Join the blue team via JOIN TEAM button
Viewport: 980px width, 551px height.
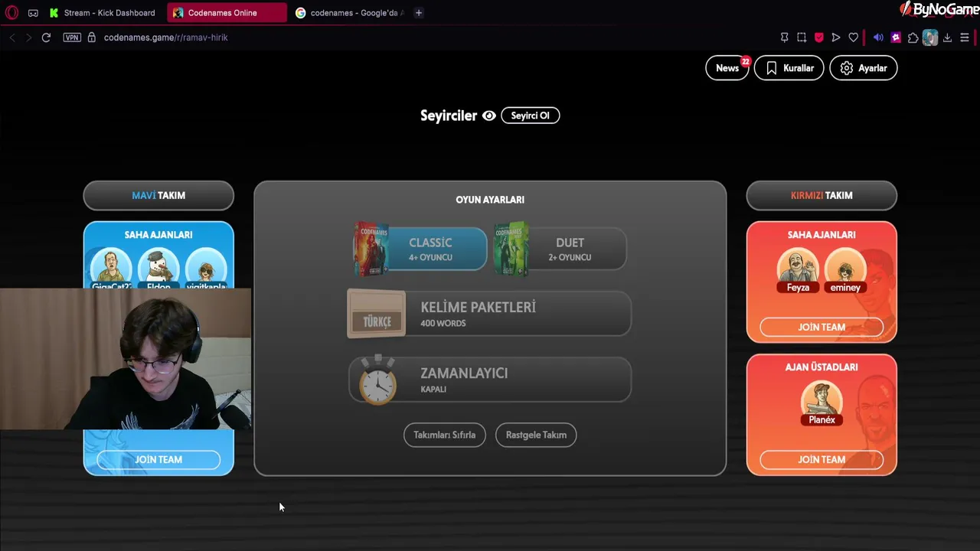pos(158,459)
